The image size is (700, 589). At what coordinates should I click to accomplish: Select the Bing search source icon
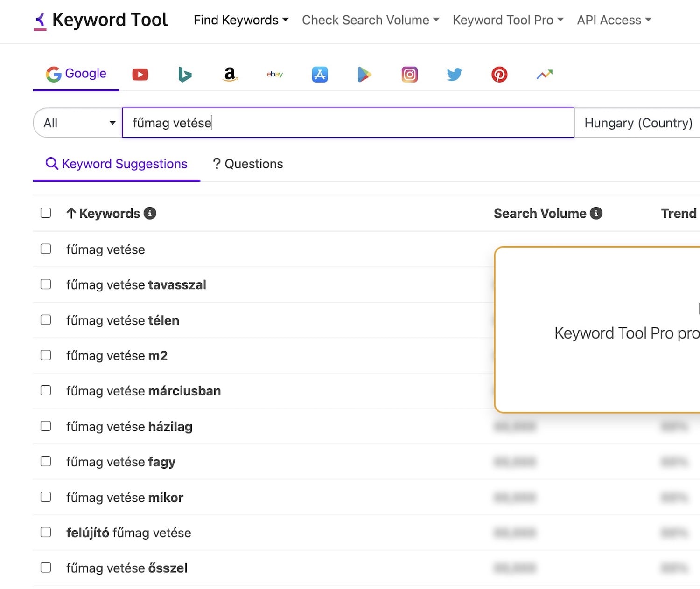(185, 75)
